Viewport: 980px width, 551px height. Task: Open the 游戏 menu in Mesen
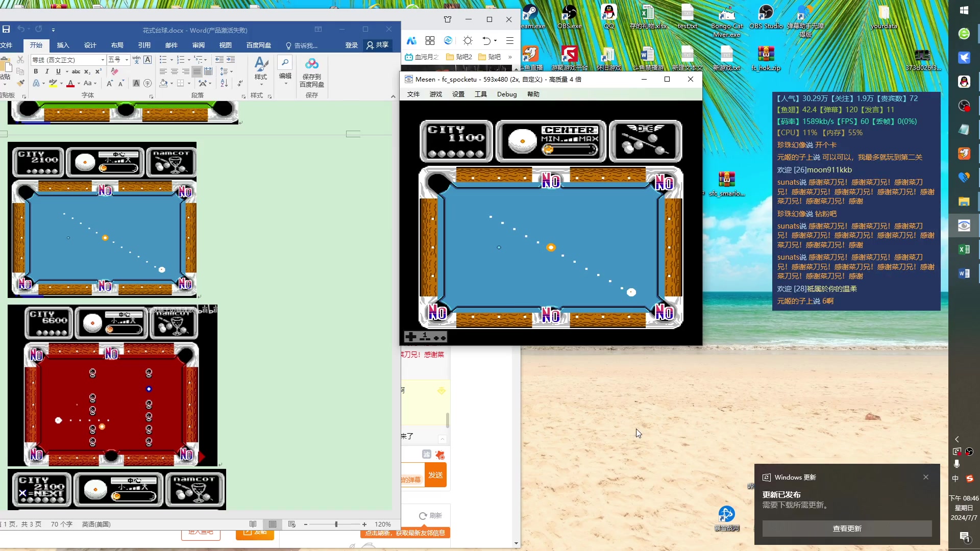pyautogui.click(x=436, y=94)
